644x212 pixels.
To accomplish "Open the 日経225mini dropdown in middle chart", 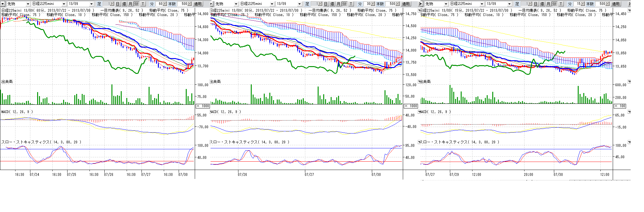I will 272,4.
